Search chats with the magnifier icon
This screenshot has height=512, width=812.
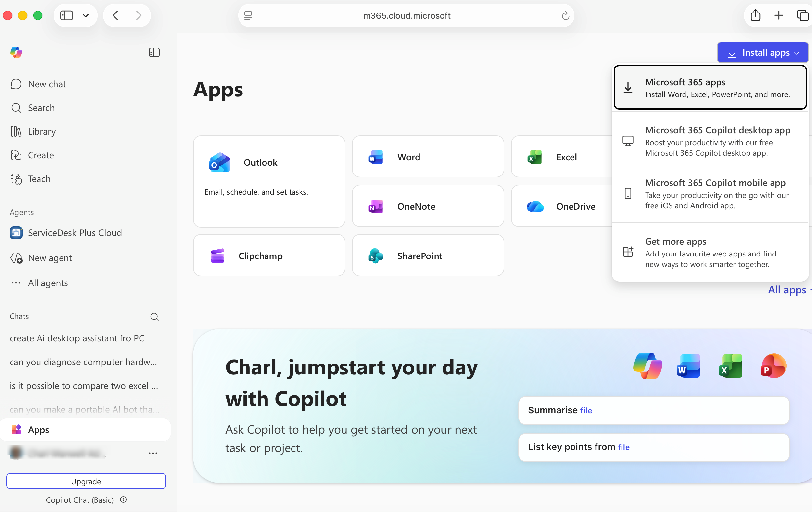154,316
